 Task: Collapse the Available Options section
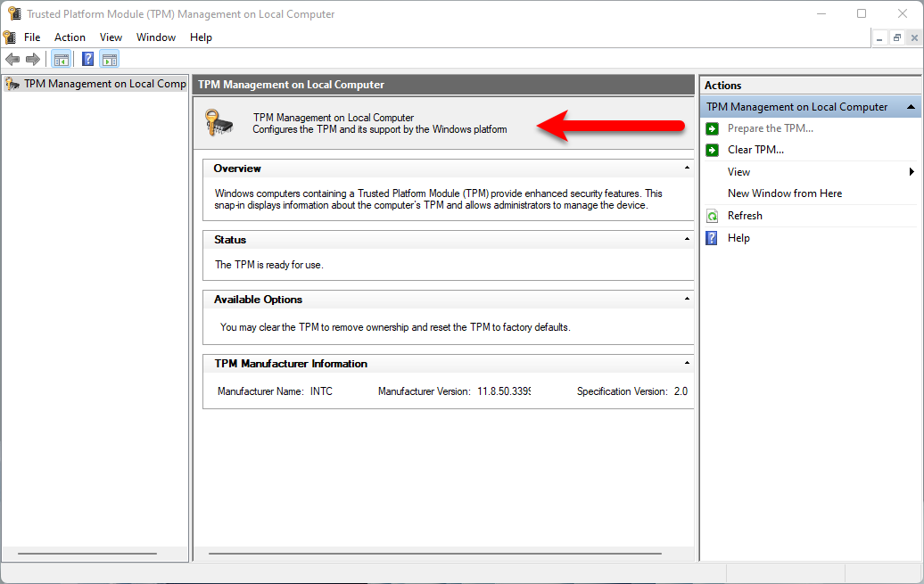pyautogui.click(x=687, y=299)
